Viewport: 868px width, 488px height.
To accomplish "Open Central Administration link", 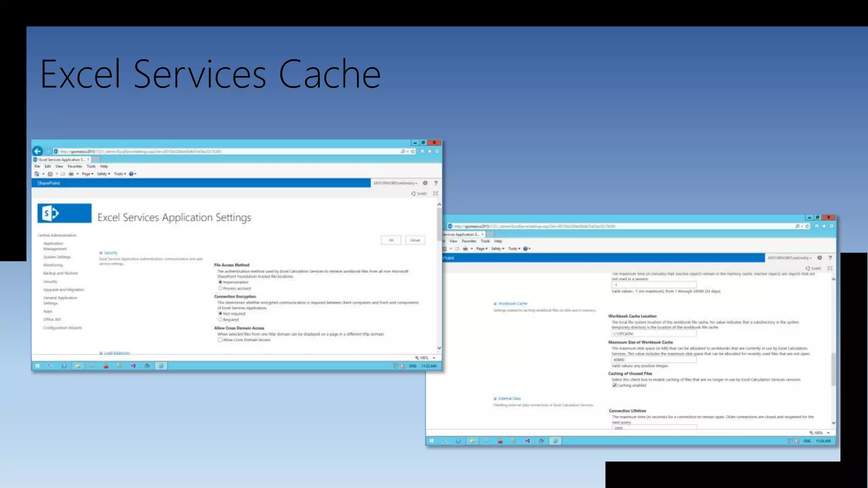I will point(57,235).
